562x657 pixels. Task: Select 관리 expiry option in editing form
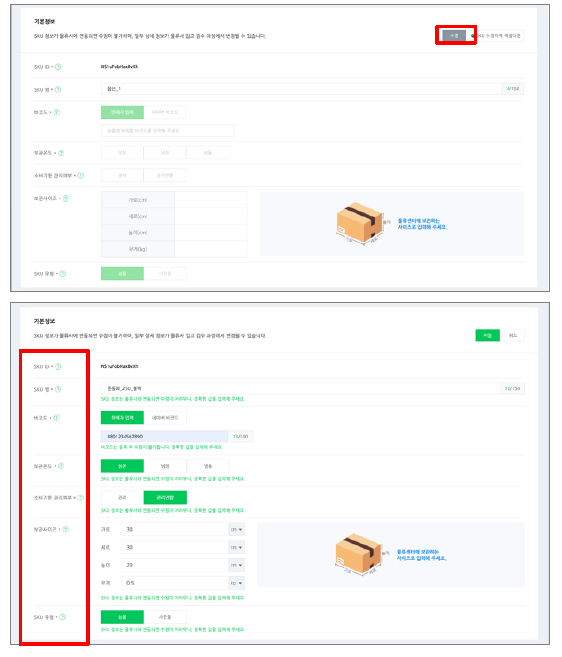coord(122,497)
